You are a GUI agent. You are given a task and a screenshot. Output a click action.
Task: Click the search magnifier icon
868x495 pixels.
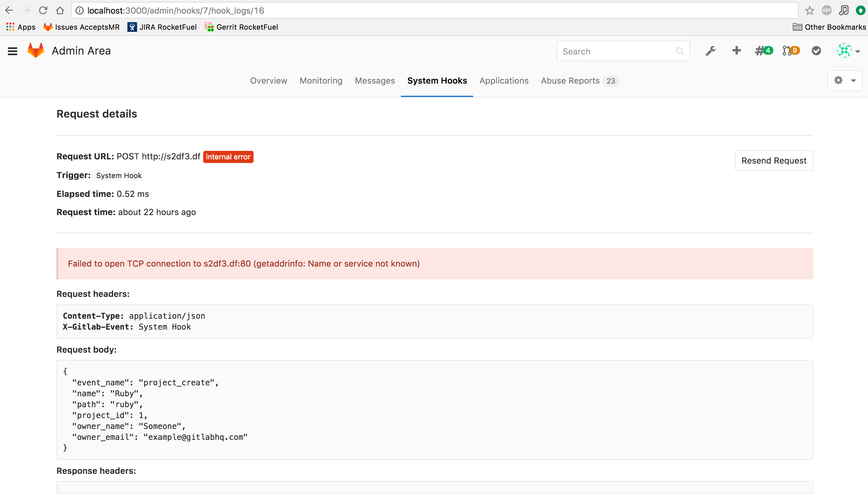[x=679, y=51]
